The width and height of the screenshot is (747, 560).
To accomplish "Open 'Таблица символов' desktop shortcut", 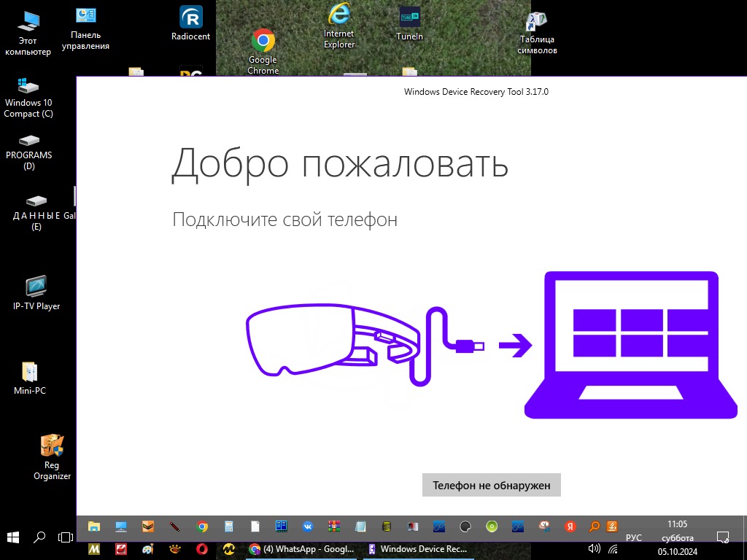I will point(537,34).
